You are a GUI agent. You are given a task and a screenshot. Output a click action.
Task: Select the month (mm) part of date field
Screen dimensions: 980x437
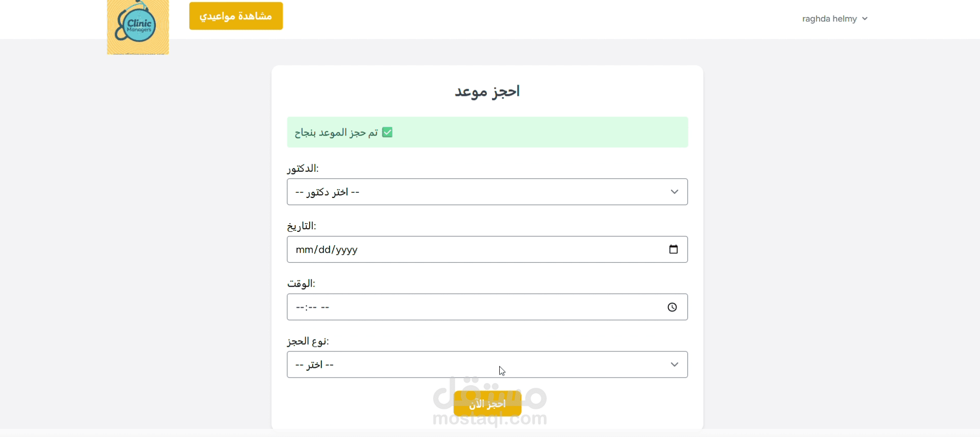(304, 250)
